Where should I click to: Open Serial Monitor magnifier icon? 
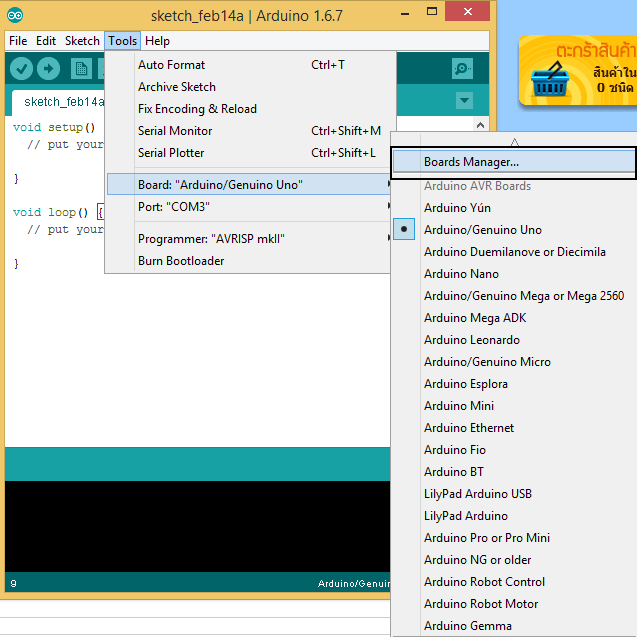click(x=462, y=69)
